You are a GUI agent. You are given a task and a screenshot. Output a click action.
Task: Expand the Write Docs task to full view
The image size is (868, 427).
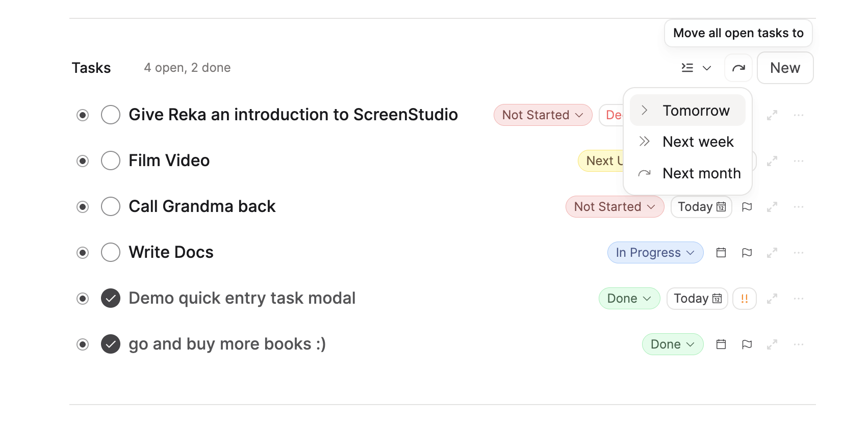772,253
